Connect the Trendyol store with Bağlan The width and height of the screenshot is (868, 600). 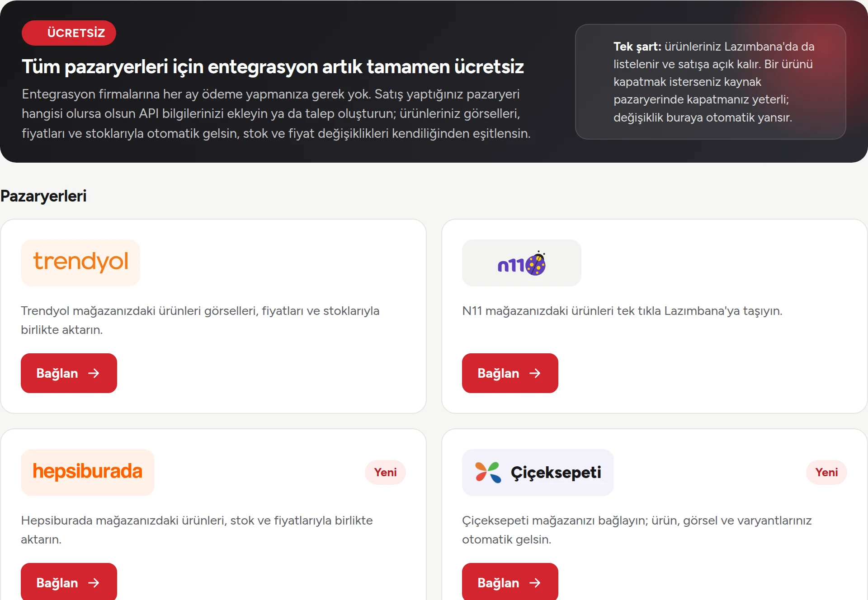(x=69, y=373)
